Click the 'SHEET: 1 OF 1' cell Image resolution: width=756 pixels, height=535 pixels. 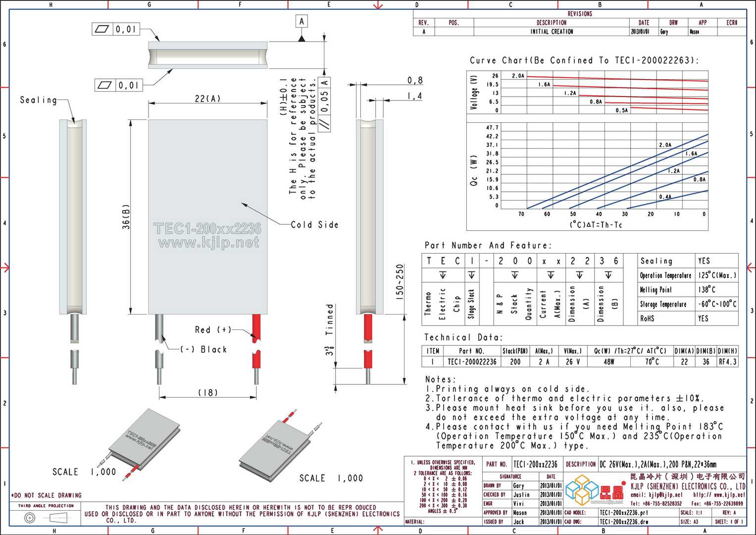tap(730, 522)
